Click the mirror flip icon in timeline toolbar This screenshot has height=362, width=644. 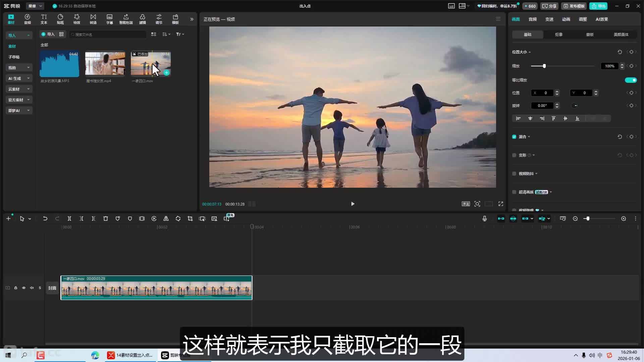point(166,219)
